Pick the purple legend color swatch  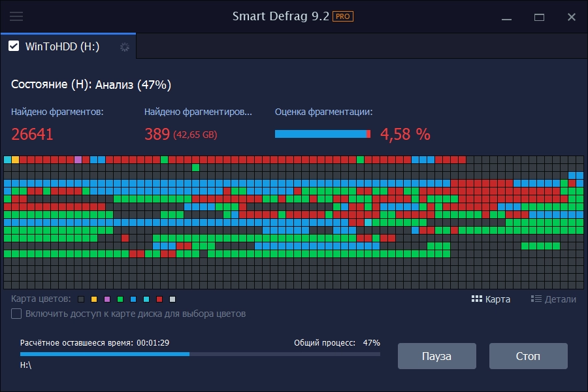[x=107, y=299]
